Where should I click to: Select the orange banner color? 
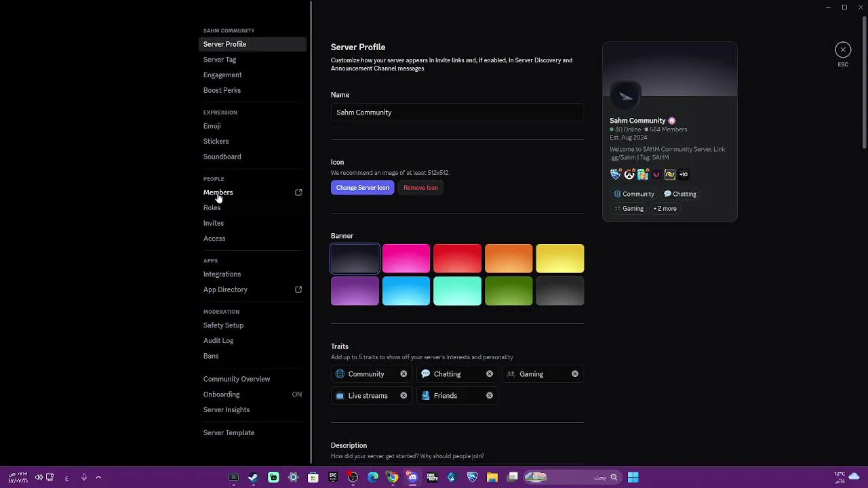tap(509, 258)
